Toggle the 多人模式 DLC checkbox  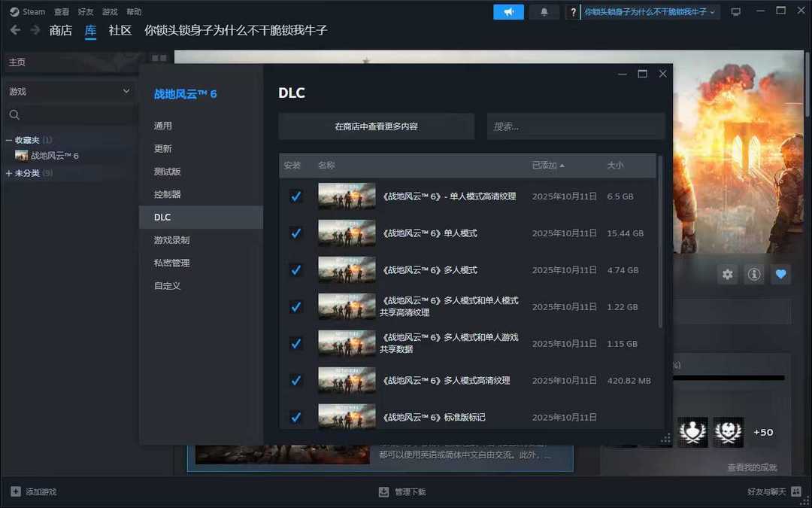point(295,270)
